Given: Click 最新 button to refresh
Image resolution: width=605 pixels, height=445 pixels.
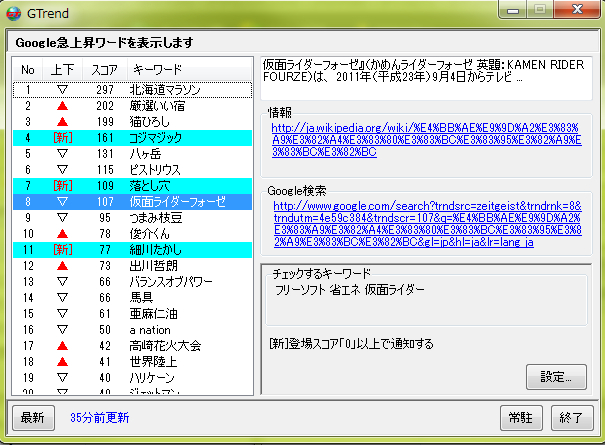Looking at the screenshot, I should pyautogui.click(x=31, y=418).
